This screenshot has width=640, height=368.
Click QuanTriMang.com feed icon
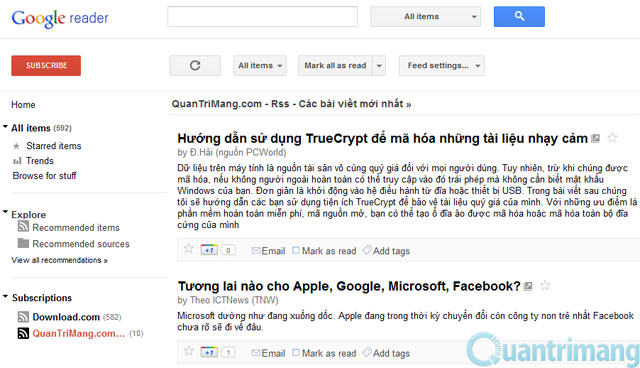(23, 333)
